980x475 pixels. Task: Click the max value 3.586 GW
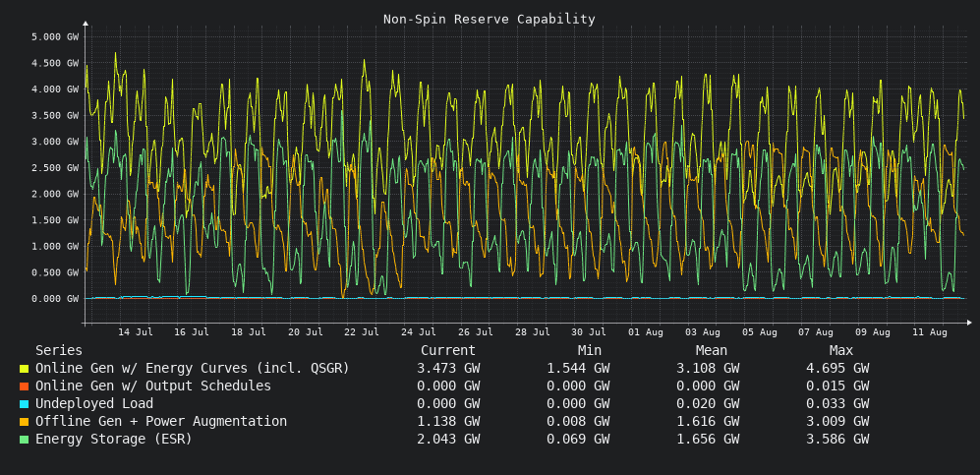pos(837,440)
